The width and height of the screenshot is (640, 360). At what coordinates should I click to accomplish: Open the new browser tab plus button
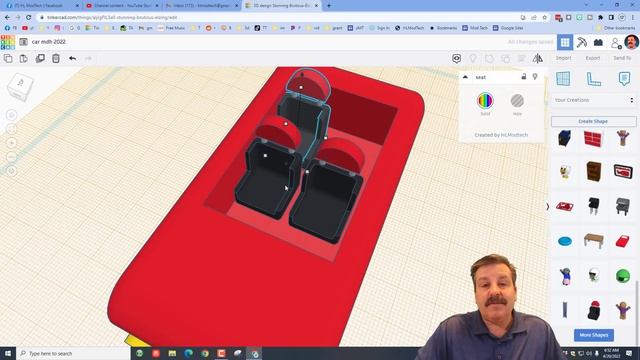329,6
